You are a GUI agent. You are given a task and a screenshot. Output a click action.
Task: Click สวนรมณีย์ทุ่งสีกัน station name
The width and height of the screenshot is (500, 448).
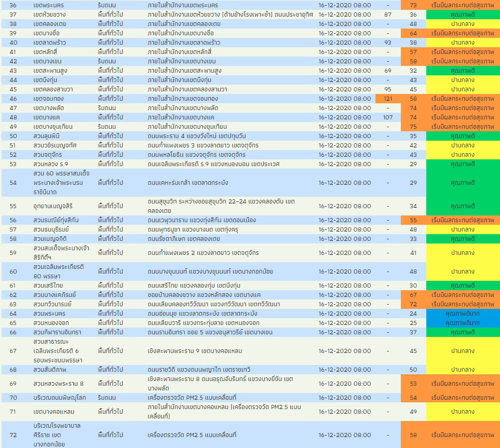[56, 220]
